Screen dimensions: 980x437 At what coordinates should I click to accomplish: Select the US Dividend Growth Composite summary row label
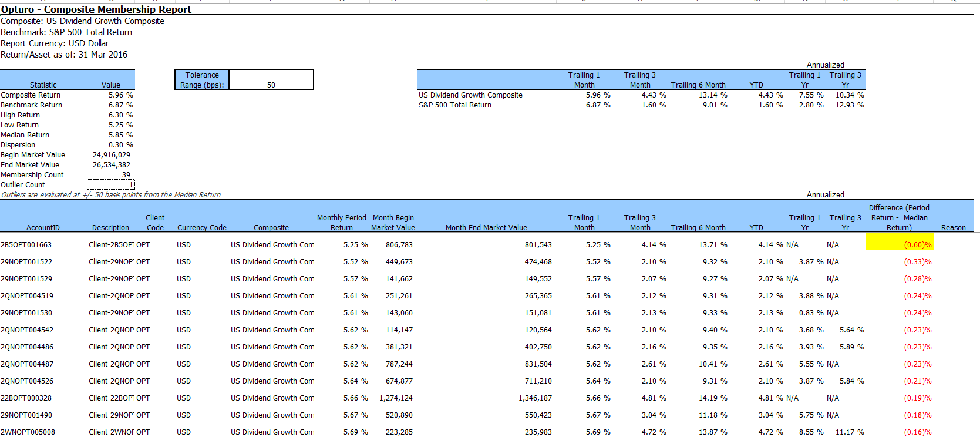470,95
